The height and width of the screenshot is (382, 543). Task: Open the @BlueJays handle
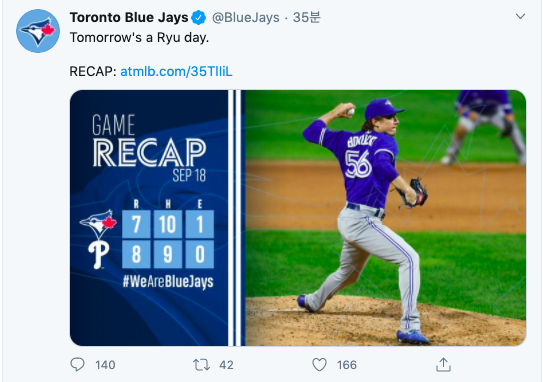(x=246, y=17)
